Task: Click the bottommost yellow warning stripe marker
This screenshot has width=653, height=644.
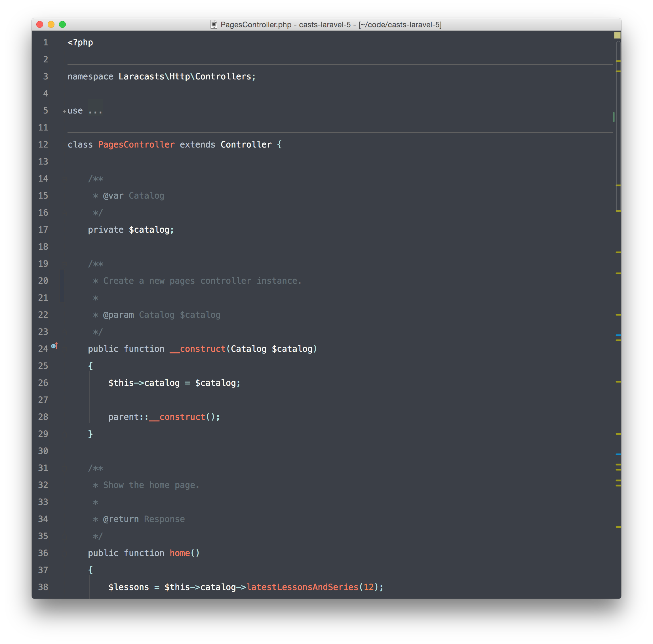Action: (618, 527)
